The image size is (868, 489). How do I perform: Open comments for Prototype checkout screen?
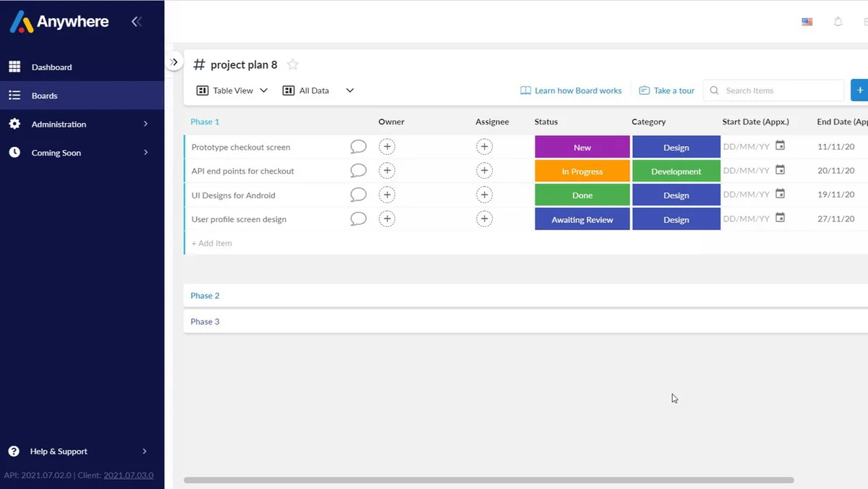358,147
